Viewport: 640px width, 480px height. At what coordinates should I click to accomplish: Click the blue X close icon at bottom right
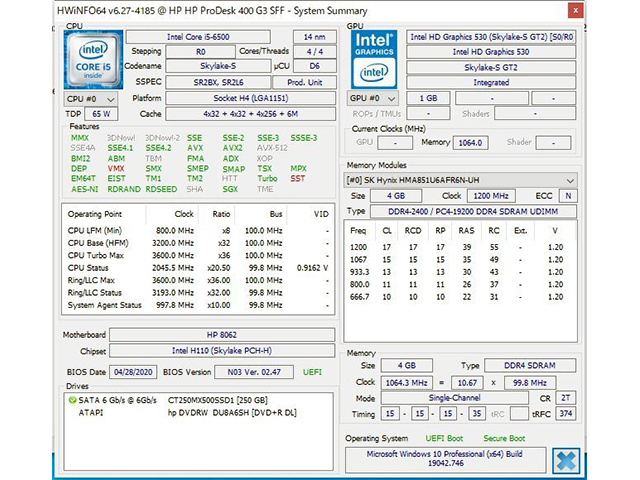(x=566, y=461)
